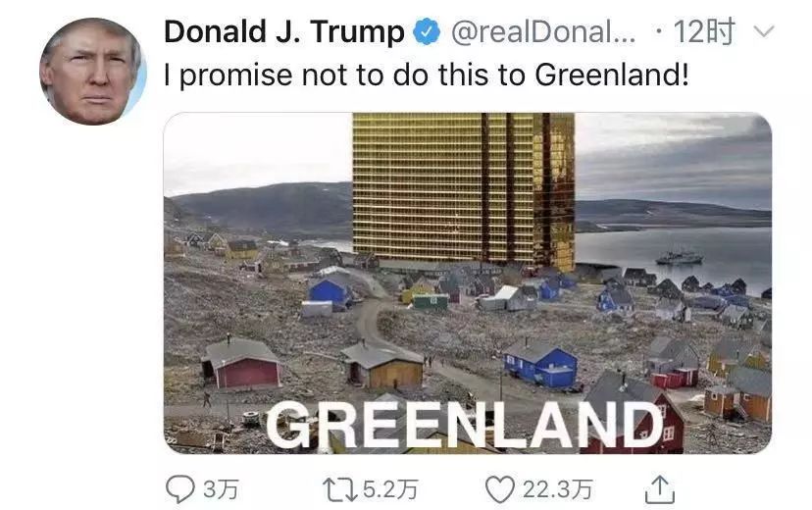The width and height of the screenshot is (812, 510).
Task: Open the attached Greenland village photo
Action: click(468, 283)
